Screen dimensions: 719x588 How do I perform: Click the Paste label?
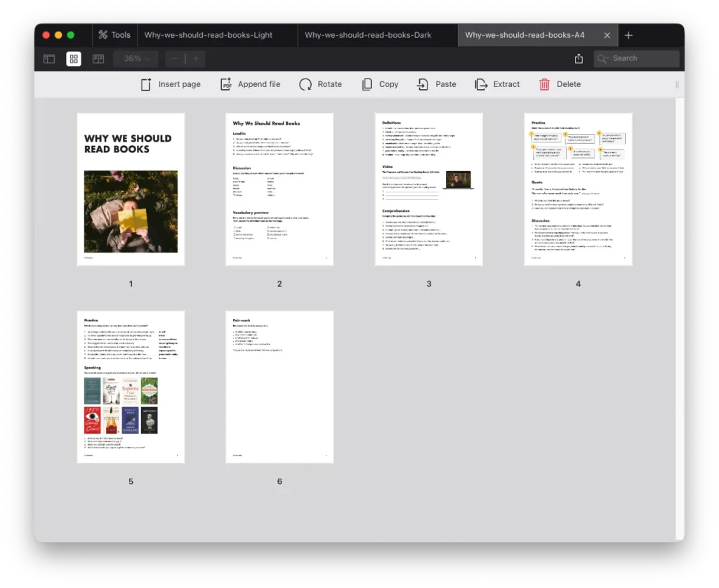[x=446, y=84]
